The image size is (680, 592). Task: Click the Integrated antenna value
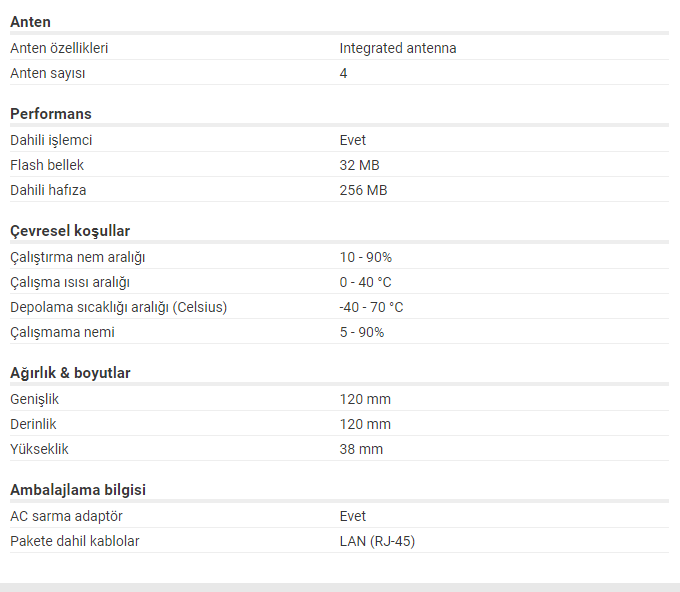click(x=398, y=48)
